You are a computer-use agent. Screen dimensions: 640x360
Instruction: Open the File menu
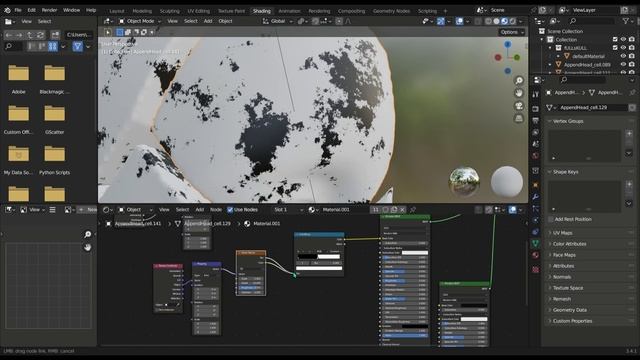(18, 10)
